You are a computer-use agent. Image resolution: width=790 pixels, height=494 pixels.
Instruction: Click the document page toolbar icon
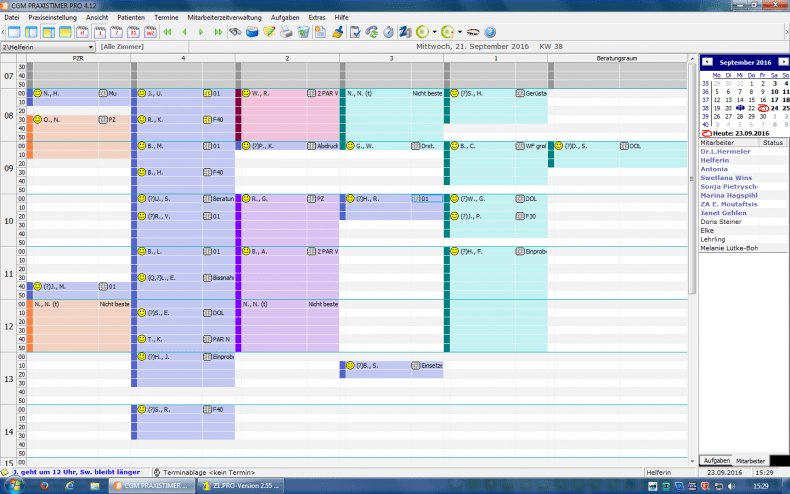click(x=320, y=32)
